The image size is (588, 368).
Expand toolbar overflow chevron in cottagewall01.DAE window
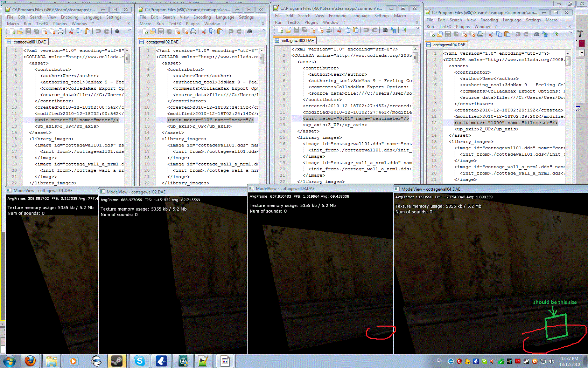(129, 30)
